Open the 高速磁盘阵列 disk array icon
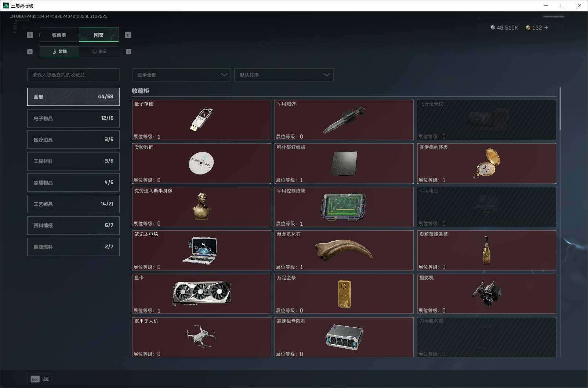Viewport: 588px width, 388px height. click(344, 337)
